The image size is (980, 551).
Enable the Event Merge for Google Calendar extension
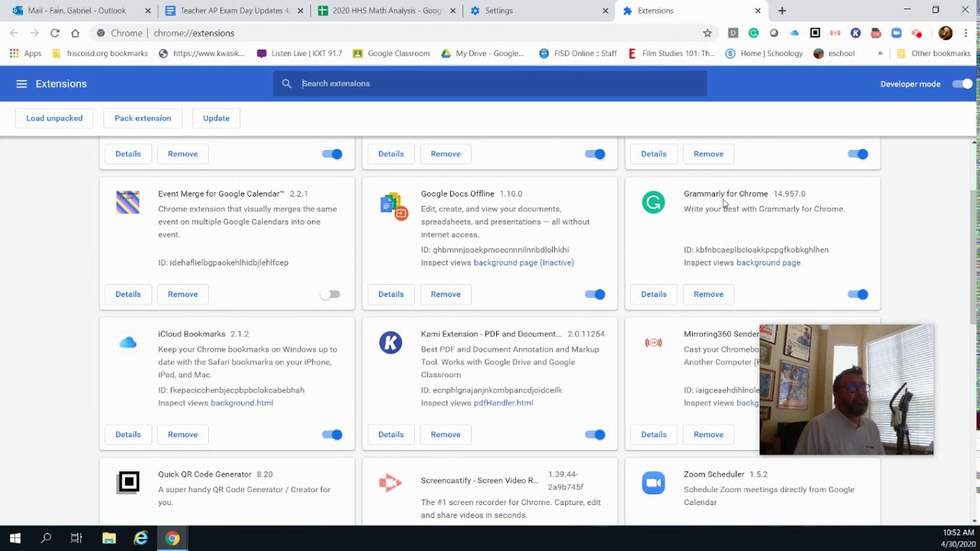(x=330, y=294)
